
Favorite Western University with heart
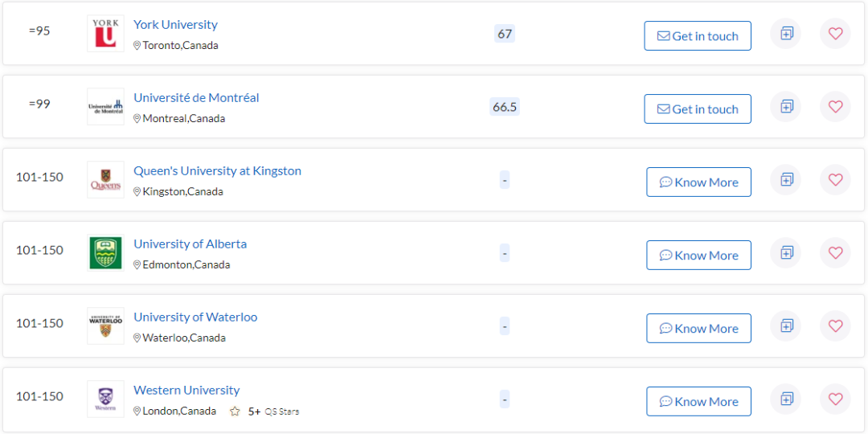point(835,399)
